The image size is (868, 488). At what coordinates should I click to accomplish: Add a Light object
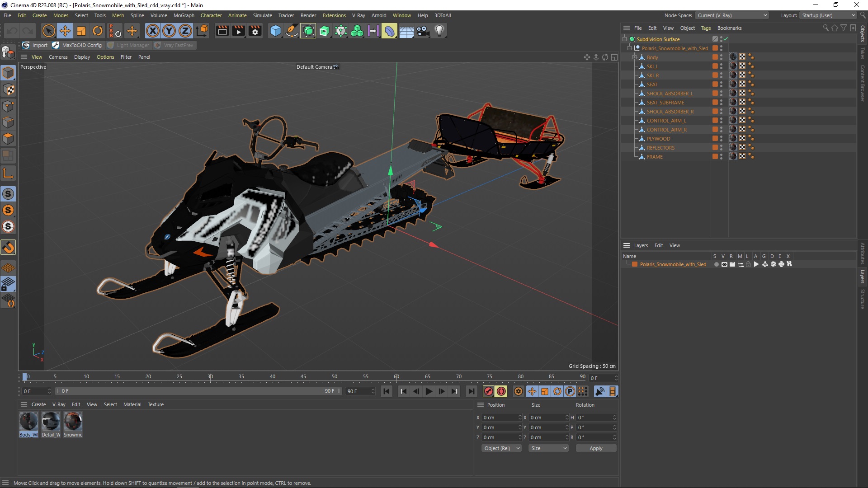pyautogui.click(x=439, y=31)
